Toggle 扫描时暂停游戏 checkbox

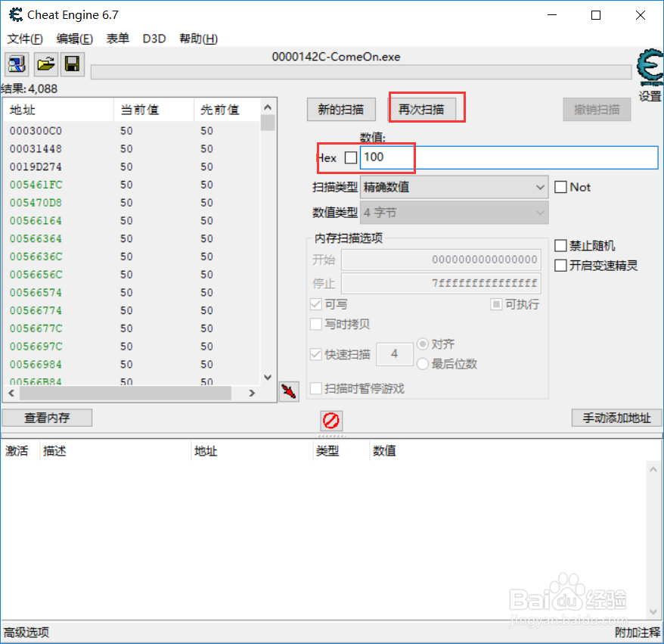pyautogui.click(x=316, y=388)
